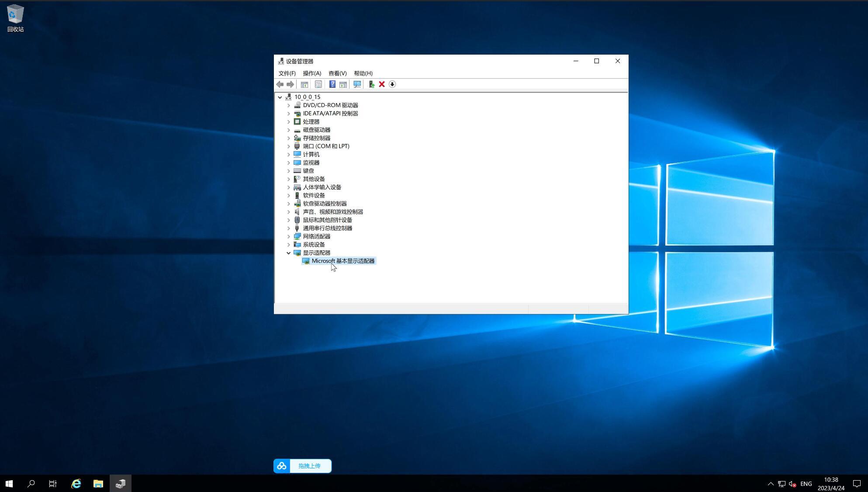Screen dimensions: 868x492
Task: Close the 设备管理器 window
Action: click(618, 61)
